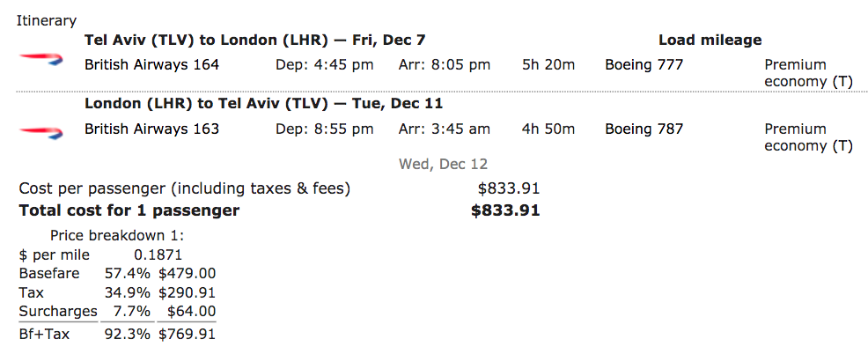Click the Dep: 4:45 pm departure time
868x354 pixels.
(x=324, y=65)
